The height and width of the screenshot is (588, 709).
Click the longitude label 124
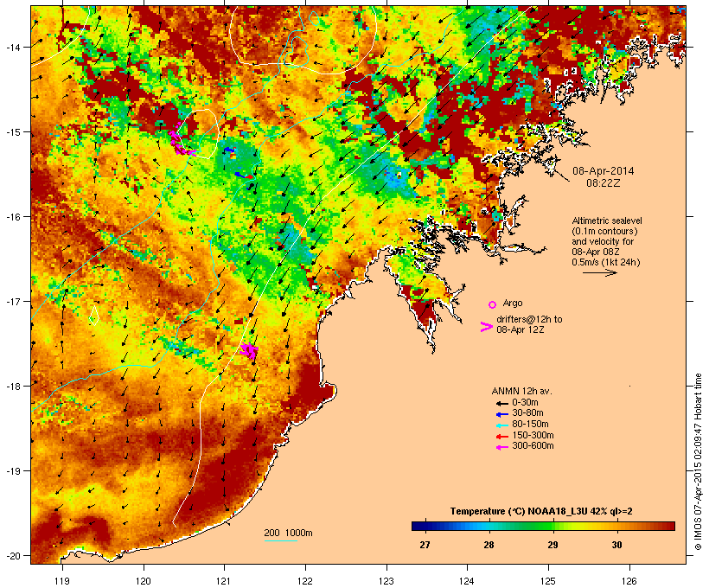tap(467, 581)
